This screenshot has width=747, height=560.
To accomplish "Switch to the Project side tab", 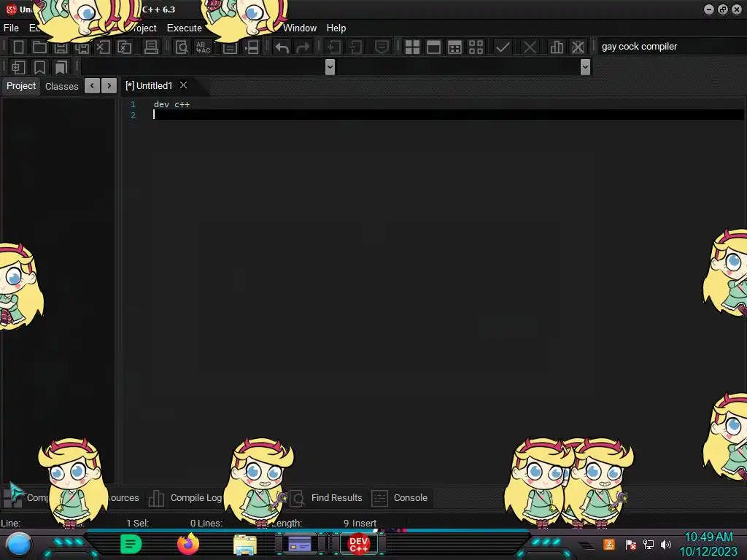I will click(21, 86).
